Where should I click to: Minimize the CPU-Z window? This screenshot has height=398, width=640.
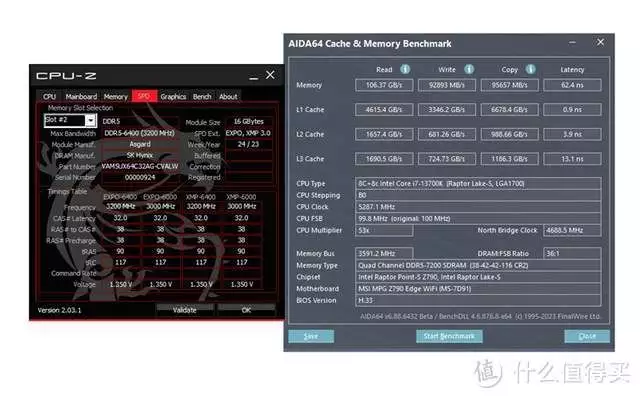click(x=254, y=76)
